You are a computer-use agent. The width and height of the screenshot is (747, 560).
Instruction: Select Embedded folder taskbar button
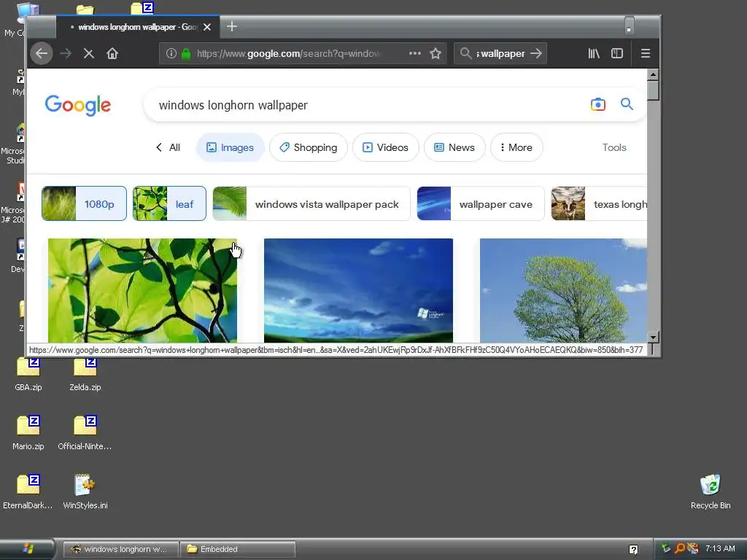[x=238, y=549]
